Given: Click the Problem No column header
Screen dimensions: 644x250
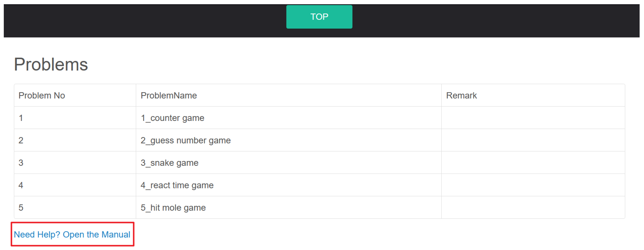Looking at the screenshot, I should coord(42,96).
